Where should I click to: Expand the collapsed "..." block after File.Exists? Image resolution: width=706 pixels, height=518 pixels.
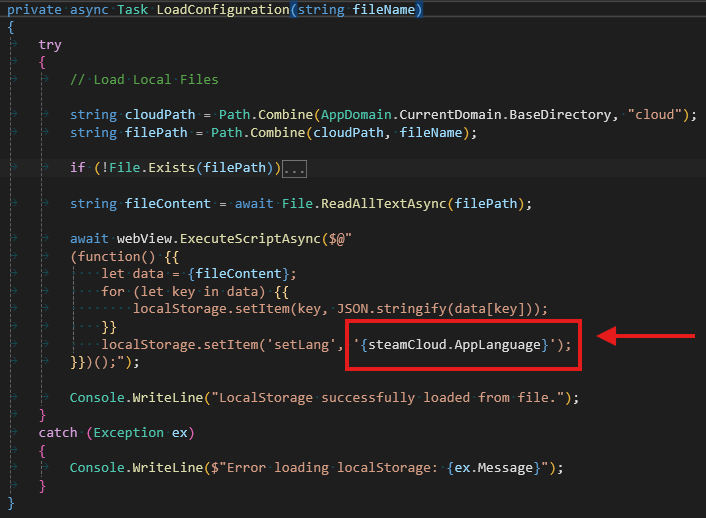coord(294,169)
